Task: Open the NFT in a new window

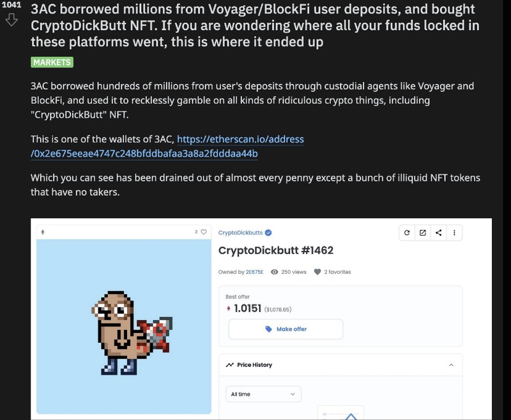Action: click(x=423, y=232)
